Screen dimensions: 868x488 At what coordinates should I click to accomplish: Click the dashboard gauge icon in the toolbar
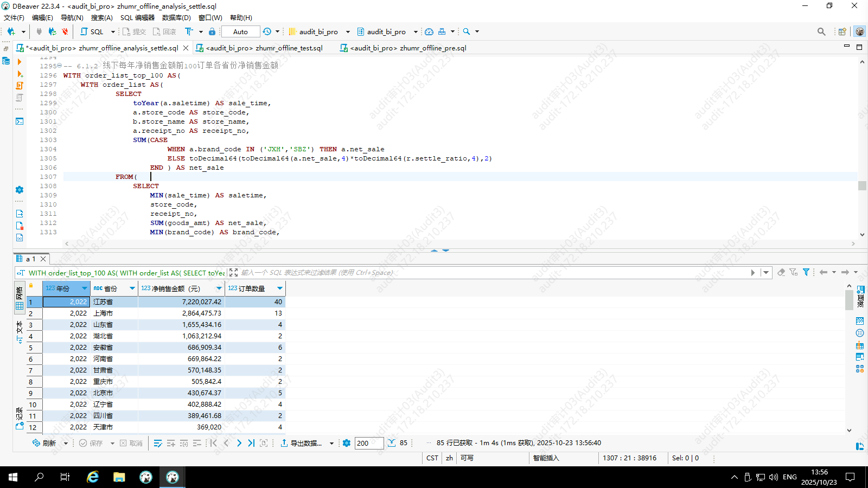click(429, 31)
